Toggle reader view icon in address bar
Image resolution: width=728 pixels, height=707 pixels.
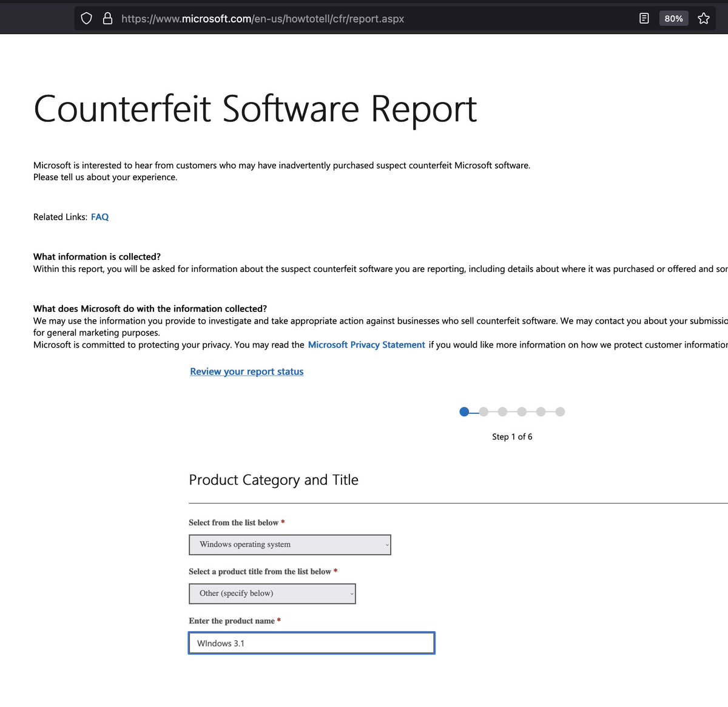[x=644, y=18]
